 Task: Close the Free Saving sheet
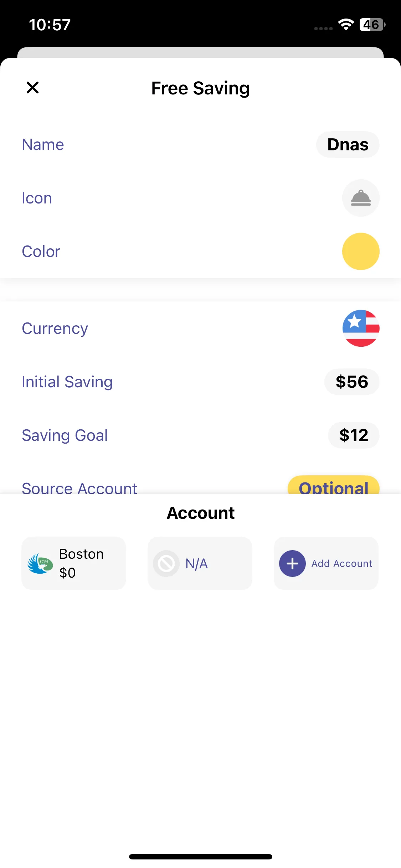[x=32, y=88]
